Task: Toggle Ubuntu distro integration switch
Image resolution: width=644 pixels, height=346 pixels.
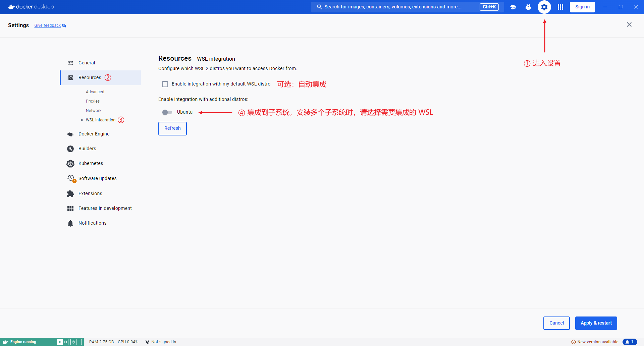Action: pos(167,112)
